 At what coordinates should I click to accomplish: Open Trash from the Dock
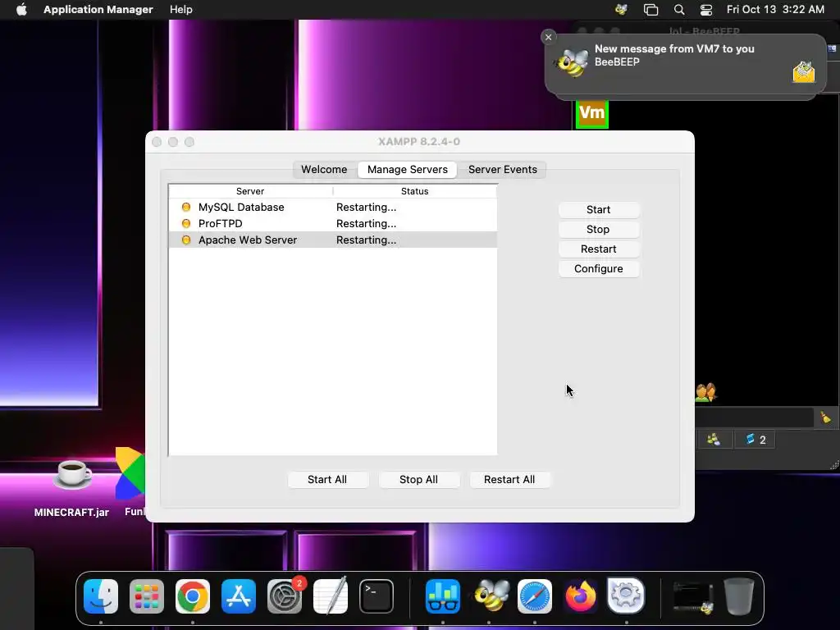tap(739, 596)
